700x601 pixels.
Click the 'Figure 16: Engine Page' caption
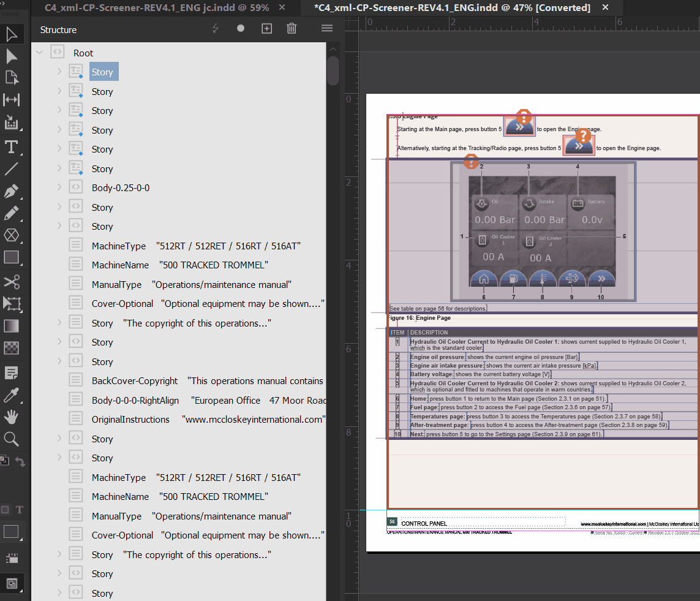coord(419,318)
